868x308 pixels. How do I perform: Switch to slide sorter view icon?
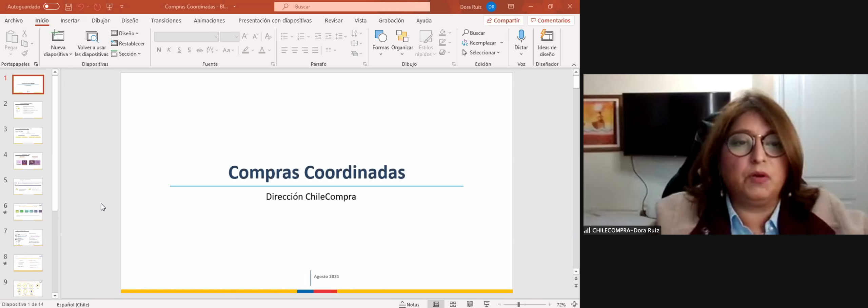[x=453, y=304]
